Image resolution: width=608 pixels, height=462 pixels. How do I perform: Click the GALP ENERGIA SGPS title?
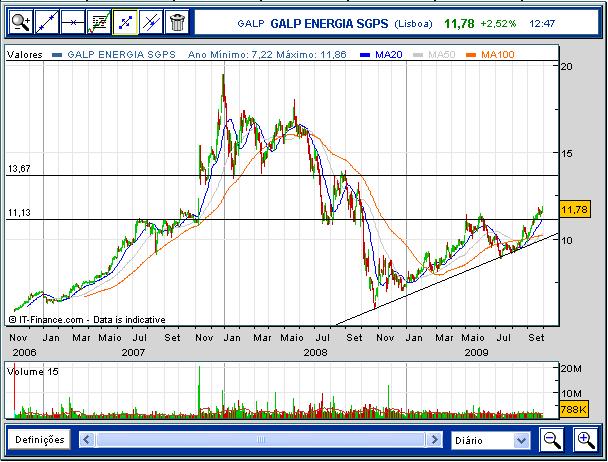(329, 24)
